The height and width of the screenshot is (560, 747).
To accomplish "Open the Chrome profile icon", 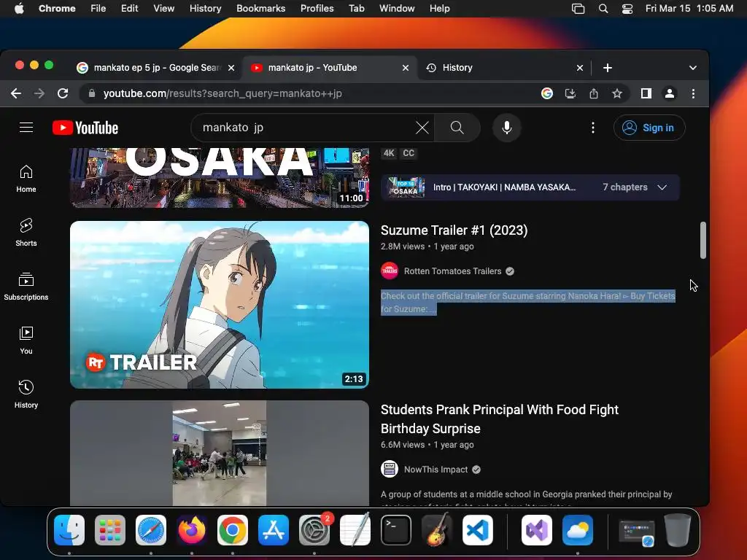I will click(670, 93).
